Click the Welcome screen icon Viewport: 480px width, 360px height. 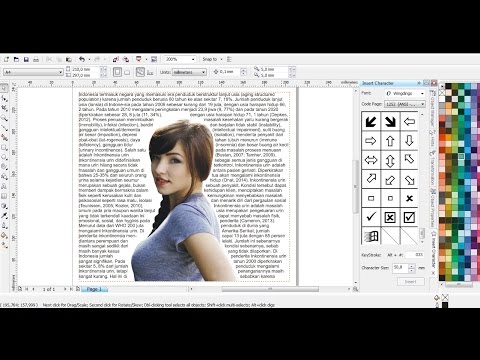(x=154, y=59)
